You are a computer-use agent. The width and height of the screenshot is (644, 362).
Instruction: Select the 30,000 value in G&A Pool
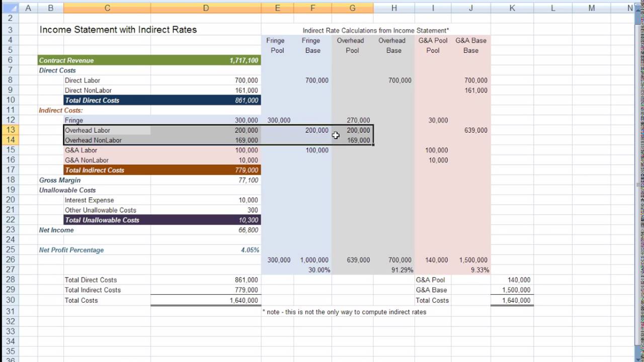(433, 120)
